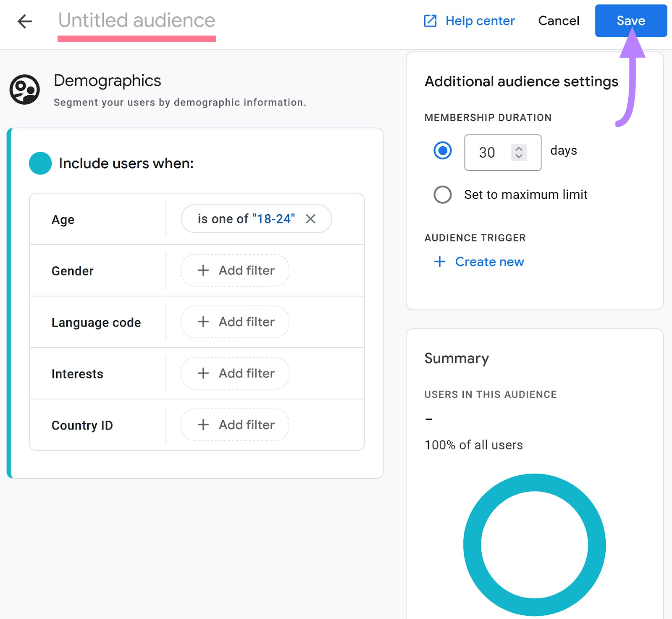Click the Demographics section icon

tap(24, 89)
